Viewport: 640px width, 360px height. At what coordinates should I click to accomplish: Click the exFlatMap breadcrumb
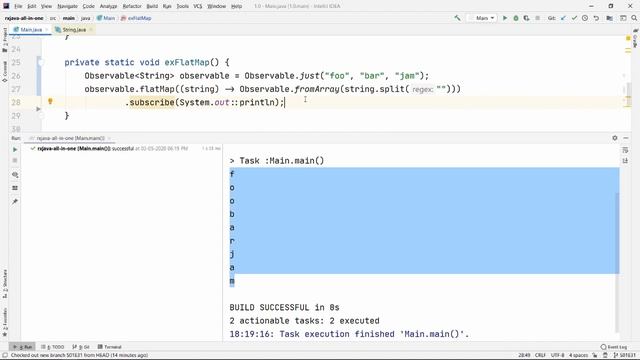136,18
